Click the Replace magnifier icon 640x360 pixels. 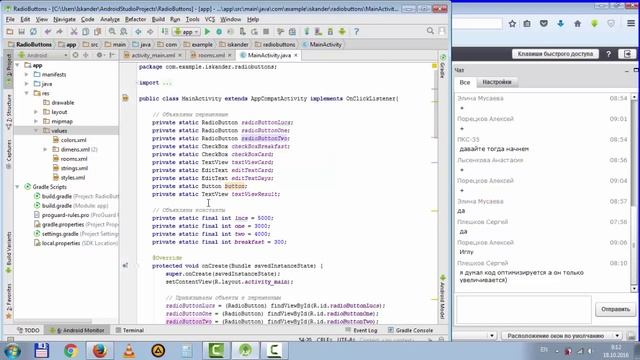[124, 31]
